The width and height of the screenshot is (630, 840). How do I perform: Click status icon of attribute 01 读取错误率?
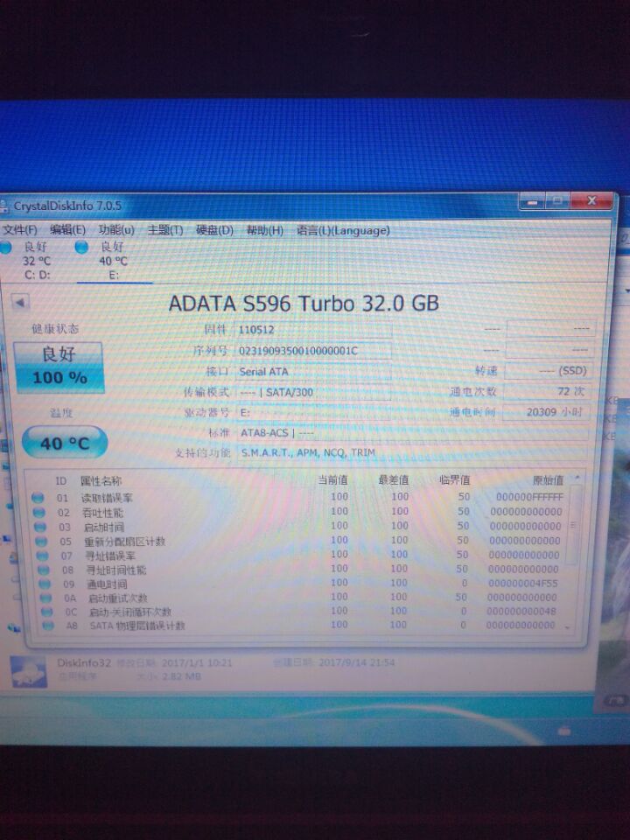38,498
